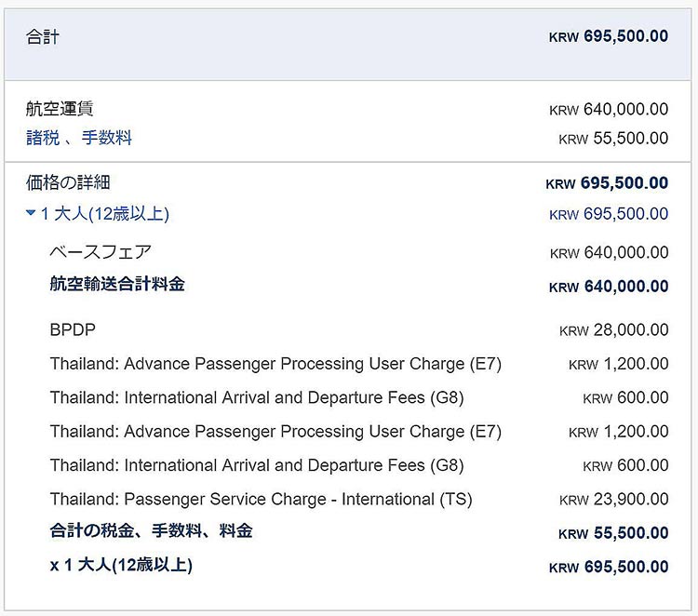Click the second Advance Passenger Processing (E7) line

coord(275,432)
